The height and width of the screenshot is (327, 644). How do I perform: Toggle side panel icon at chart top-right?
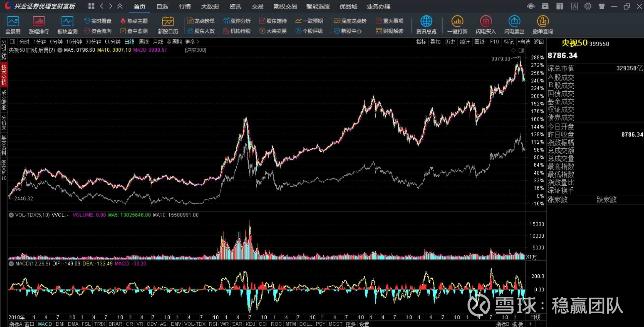point(521,50)
